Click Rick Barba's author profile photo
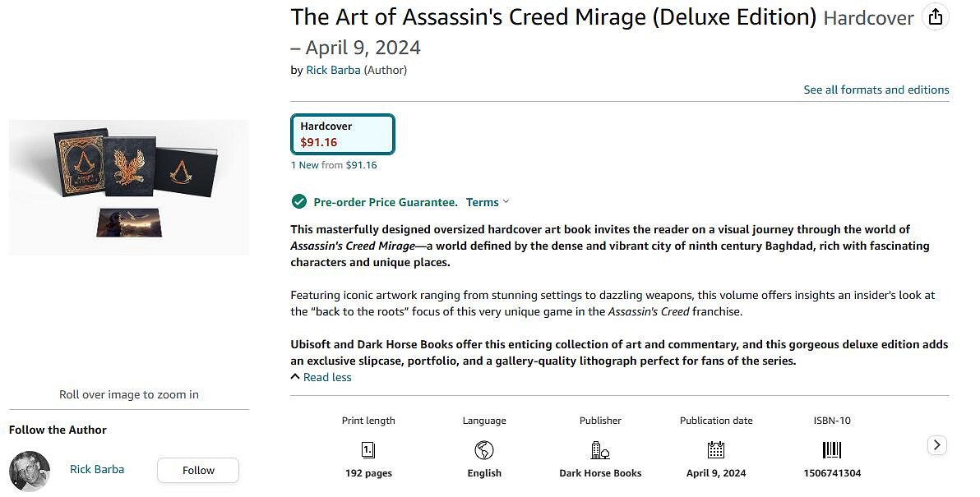The image size is (980, 497). coord(30,471)
